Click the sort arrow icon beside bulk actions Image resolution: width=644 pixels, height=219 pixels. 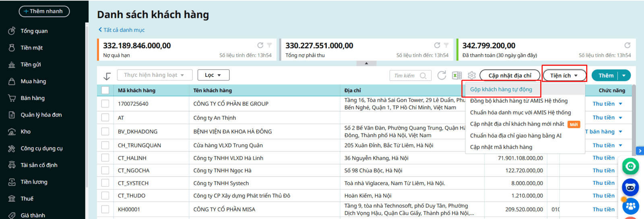tap(107, 76)
